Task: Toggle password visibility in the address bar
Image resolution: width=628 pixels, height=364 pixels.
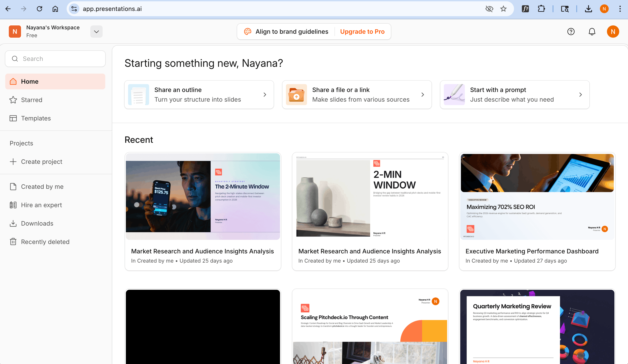Action: click(489, 9)
